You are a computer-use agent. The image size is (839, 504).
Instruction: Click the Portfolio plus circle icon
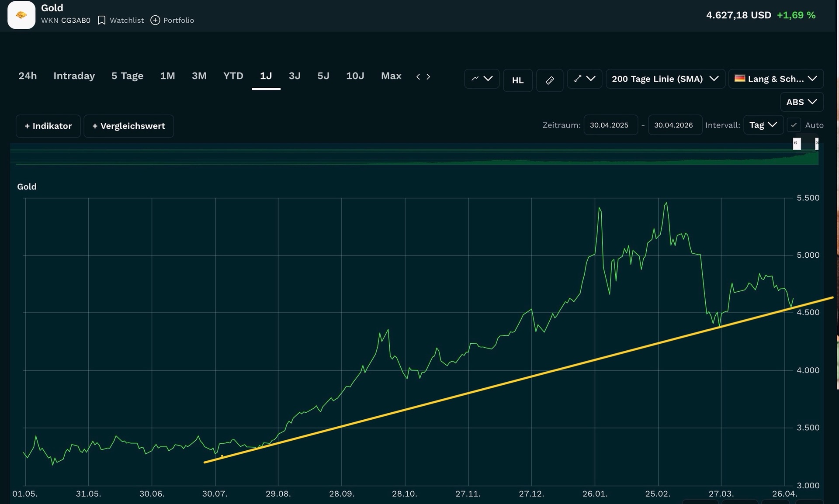click(155, 20)
